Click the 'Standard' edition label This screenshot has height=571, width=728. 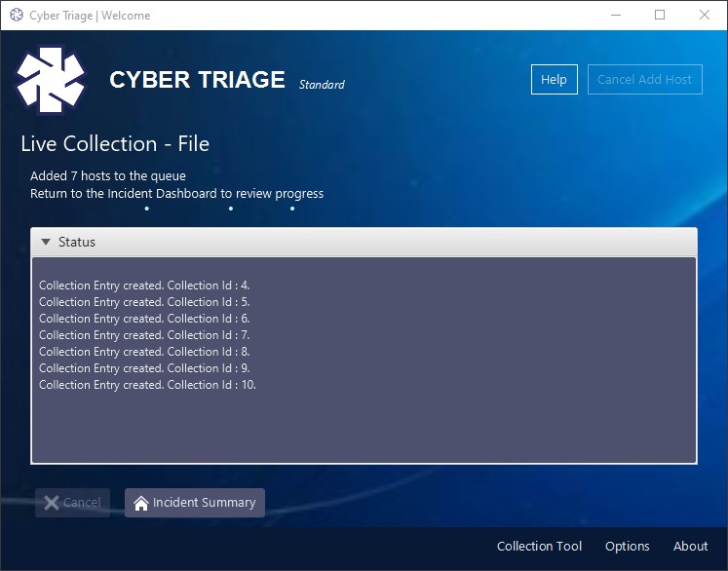(x=322, y=85)
